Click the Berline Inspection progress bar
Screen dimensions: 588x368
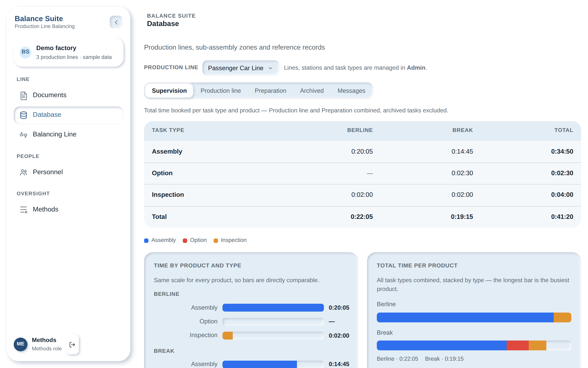273,336
